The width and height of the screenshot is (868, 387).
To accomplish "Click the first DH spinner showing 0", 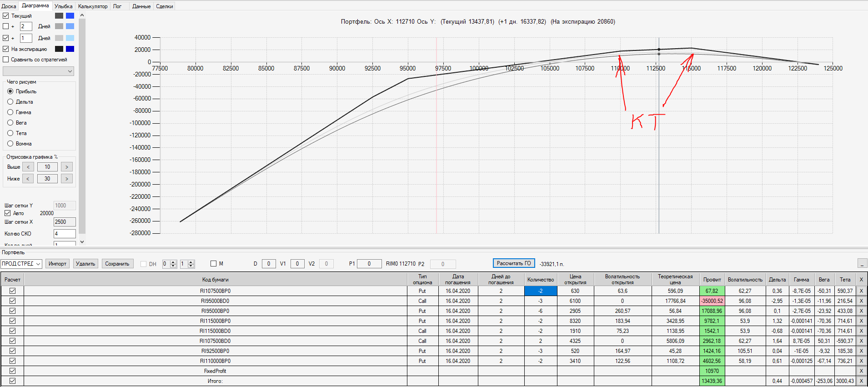I will pos(170,264).
